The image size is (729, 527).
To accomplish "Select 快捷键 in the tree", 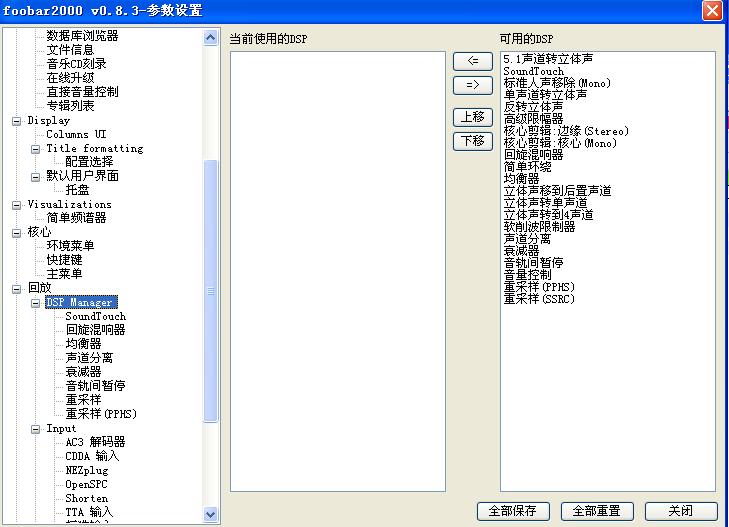I will click(64, 259).
